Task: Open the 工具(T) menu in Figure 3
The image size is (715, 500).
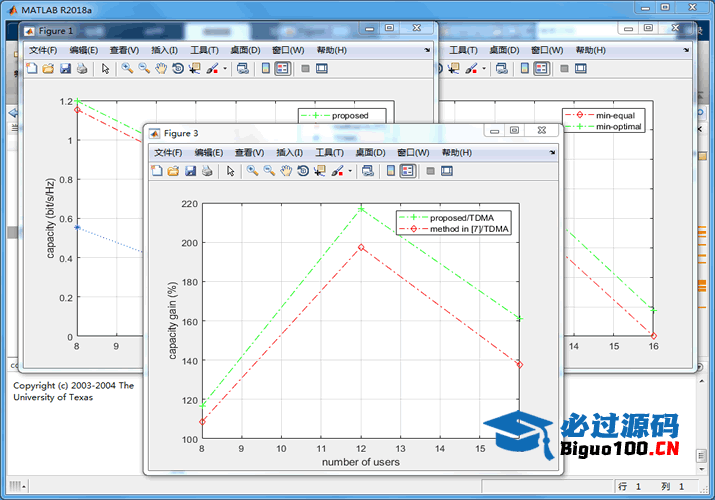Action: (x=330, y=152)
